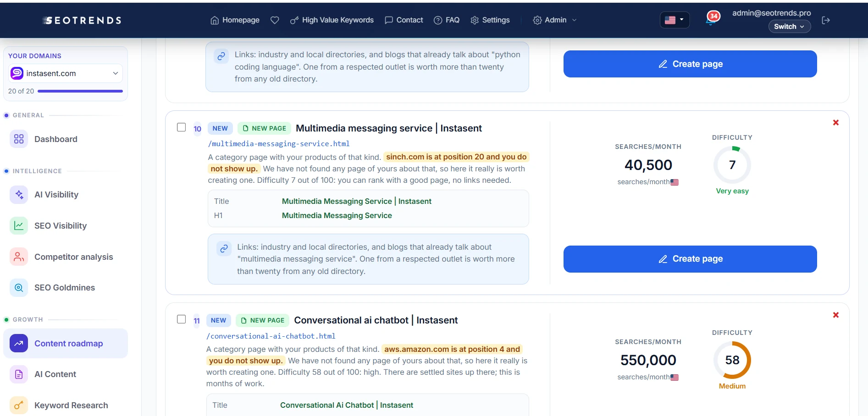This screenshot has height=416, width=868.
Task: Click the admin@seotrends.pro account email
Action: pyautogui.click(x=771, y=13)
